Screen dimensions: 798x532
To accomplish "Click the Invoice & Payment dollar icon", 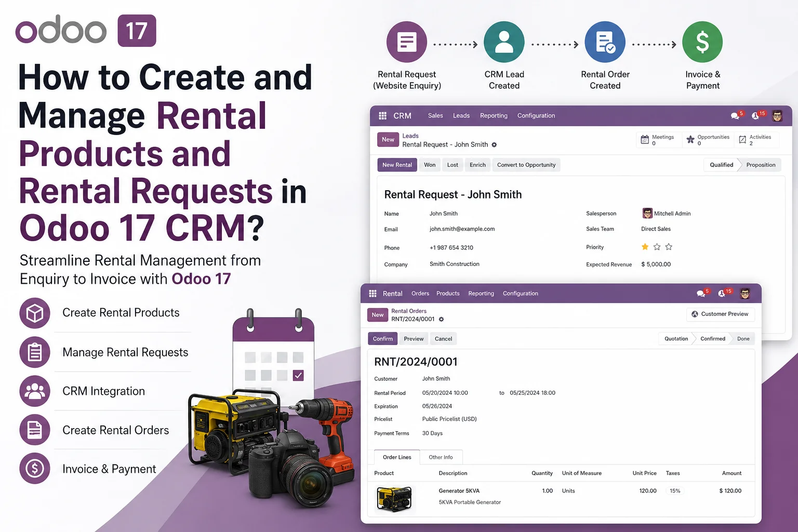I will click(x=702, y=42).
